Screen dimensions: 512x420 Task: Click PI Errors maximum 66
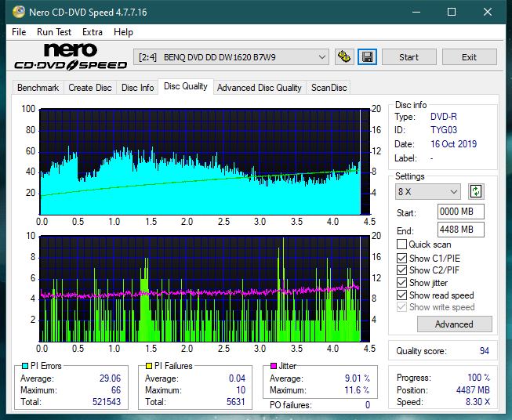[116, 390]
